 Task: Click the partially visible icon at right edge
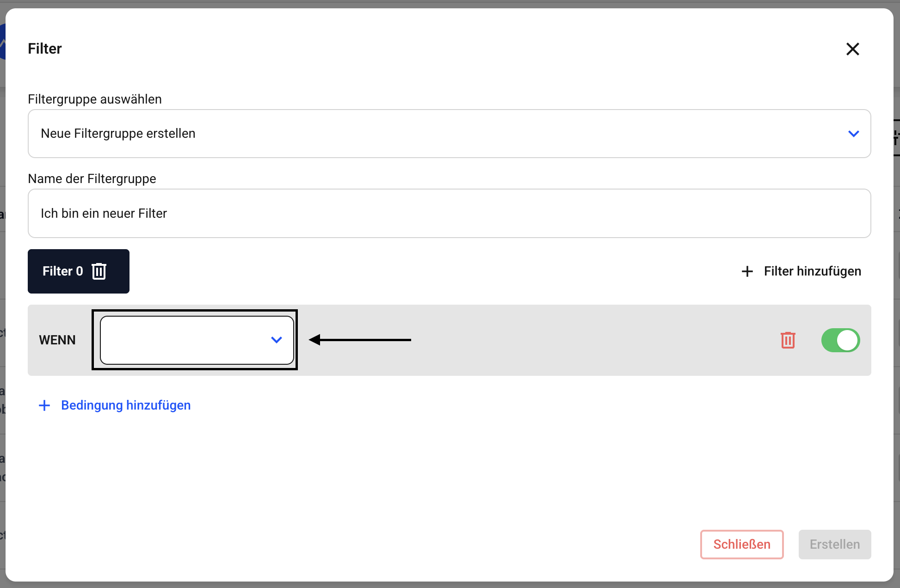896,137
